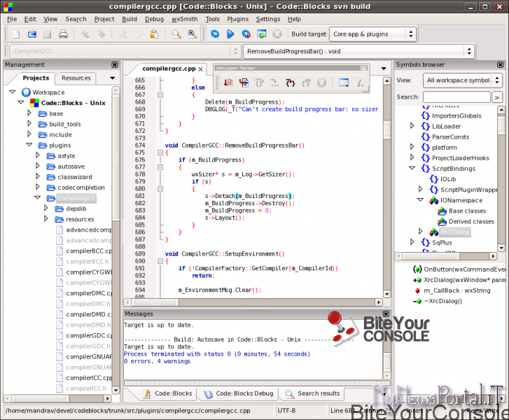The width and height of the screenshot is (509, 420).
Task: Click the Step into debugger icon
Action: point(291,83)
